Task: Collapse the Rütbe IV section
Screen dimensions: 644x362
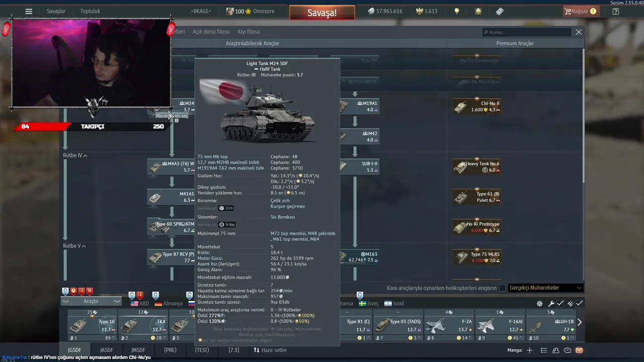Action: [x=75, y=156]
